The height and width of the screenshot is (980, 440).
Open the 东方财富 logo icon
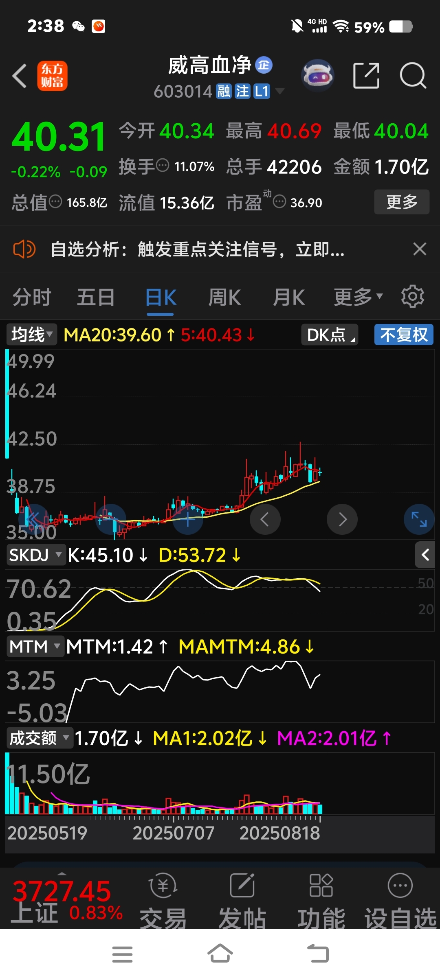click(52, 76)
